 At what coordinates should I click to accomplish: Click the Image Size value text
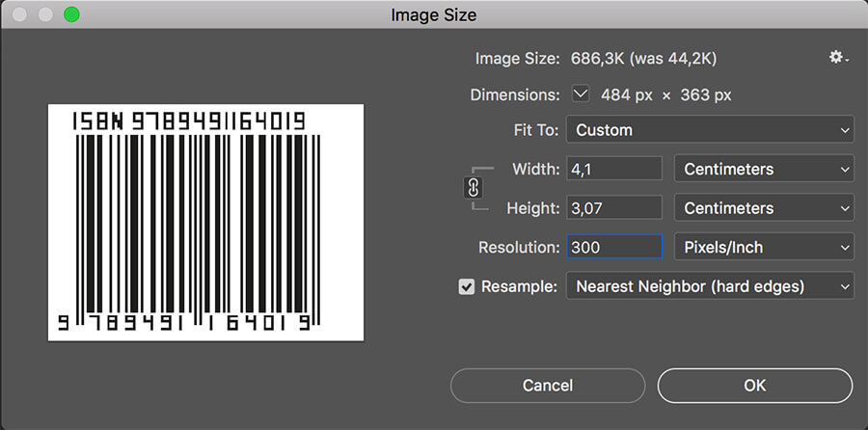[644, 58]
